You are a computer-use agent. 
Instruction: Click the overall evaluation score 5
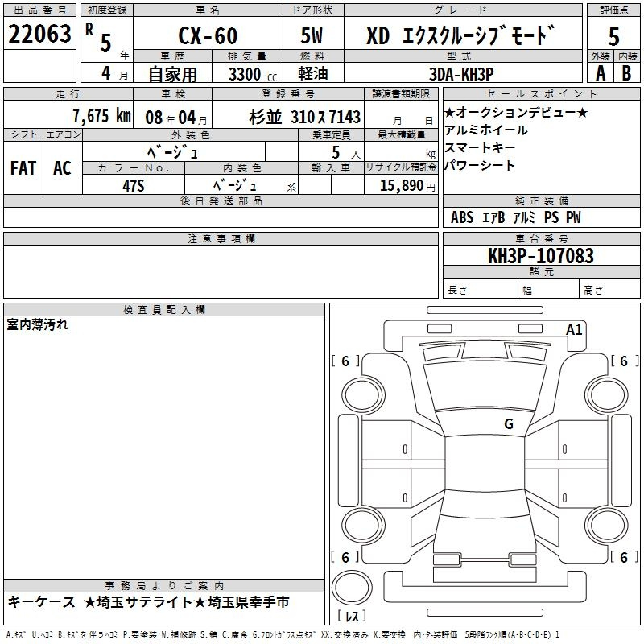pyautogui.click(x=614, y=36)
